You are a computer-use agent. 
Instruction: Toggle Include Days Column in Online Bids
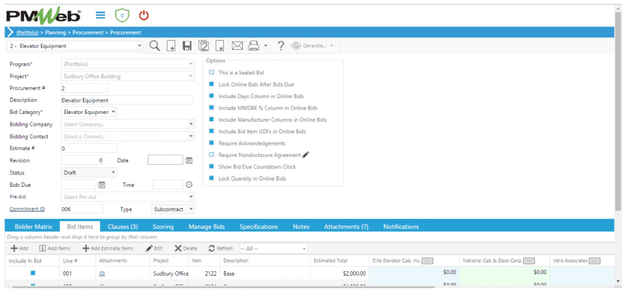(211, 96)
